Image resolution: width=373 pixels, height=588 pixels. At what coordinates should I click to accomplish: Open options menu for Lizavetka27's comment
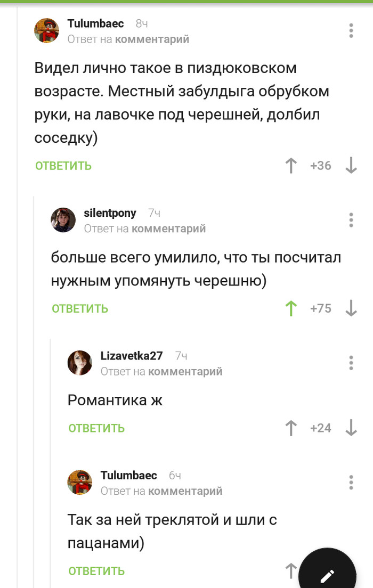351,363
